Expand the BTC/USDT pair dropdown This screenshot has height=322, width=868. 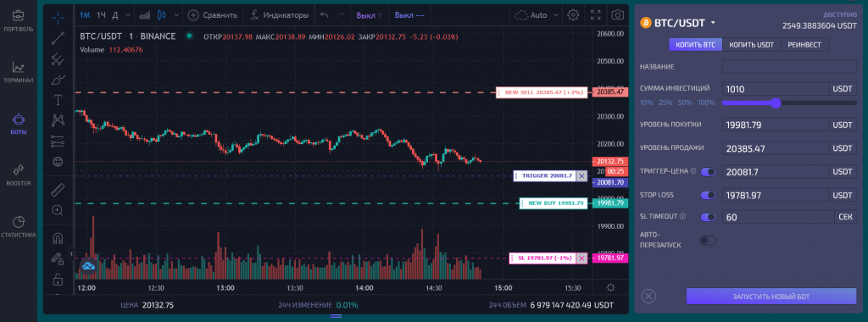[713, 23]
